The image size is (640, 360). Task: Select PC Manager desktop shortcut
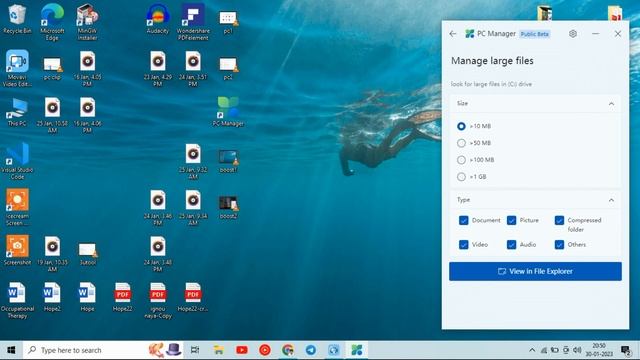[x=228, y=112]
